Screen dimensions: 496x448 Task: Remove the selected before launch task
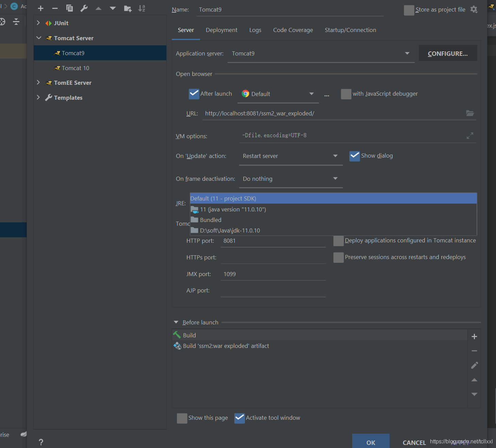coord(474,351)
